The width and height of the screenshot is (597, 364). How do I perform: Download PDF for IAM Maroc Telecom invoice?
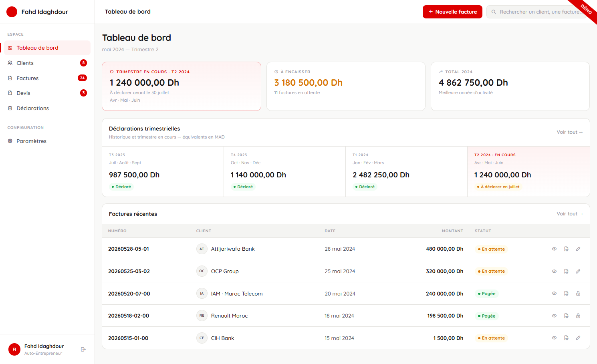click(x=566, y=294)
